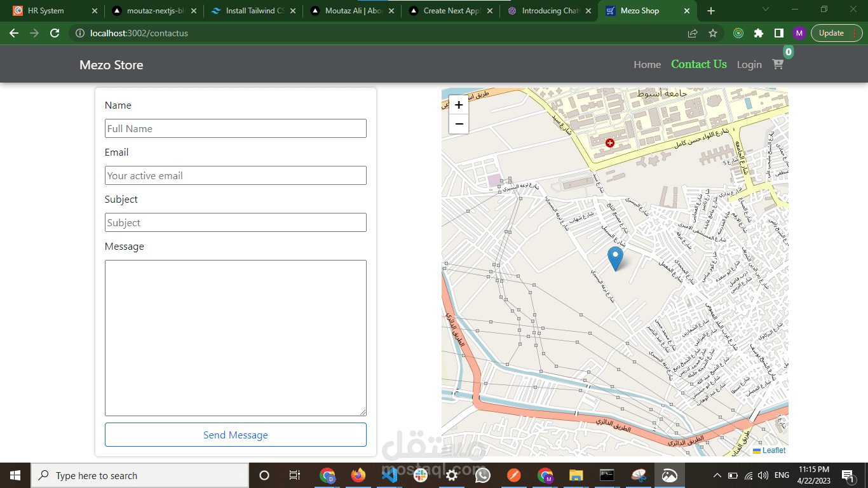
Task: Show hidden system tray icons
Action: click(x=717, y=475)
